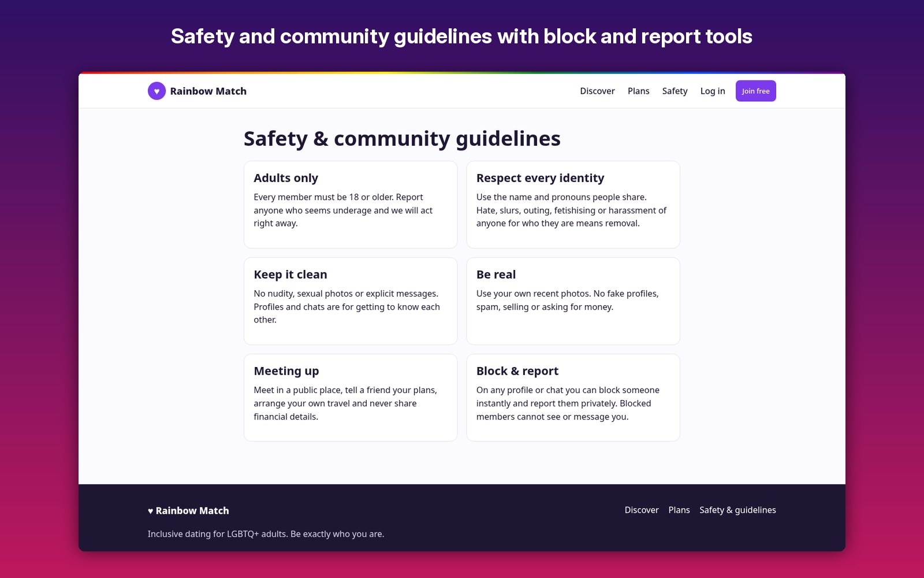Viewport: 924px width, 578px height.
Task: Click text 'Meet in a public place'
Action: coord(297,390)
